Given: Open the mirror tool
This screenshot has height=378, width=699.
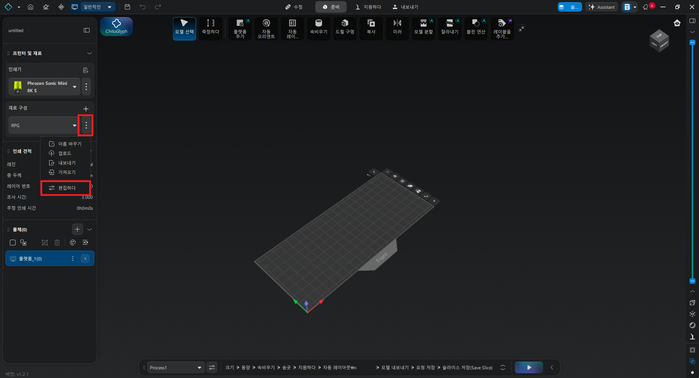Looking at the screenshot, I should [x=397, y=28].
